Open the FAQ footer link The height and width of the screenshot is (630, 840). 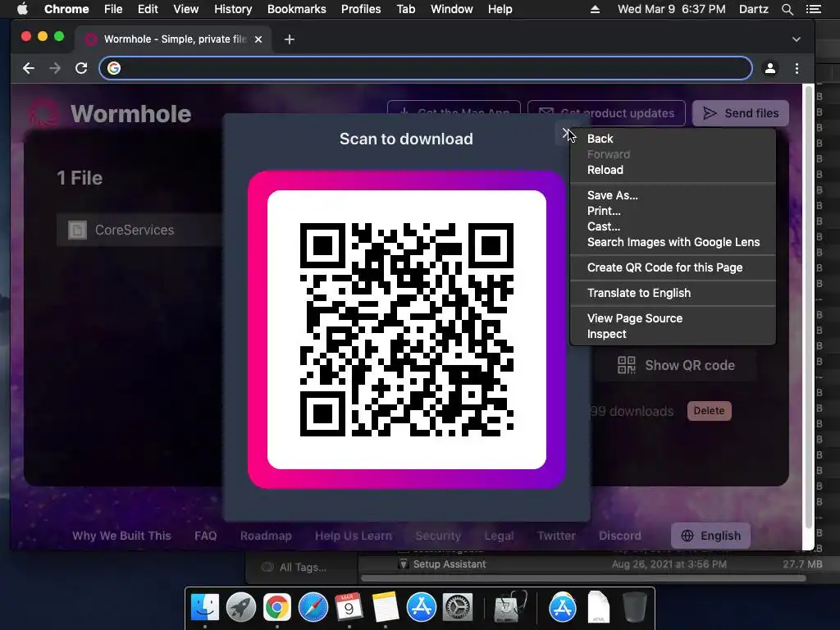pyautogui.click(x=206, y=536)
